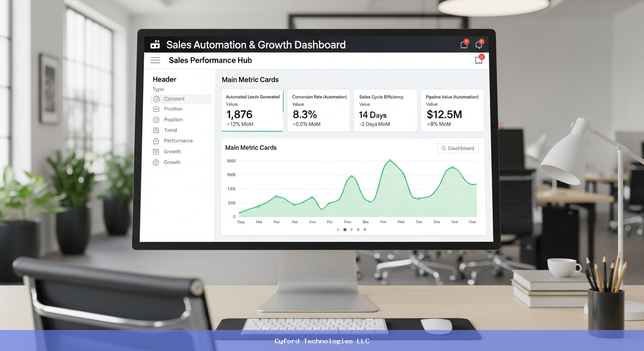The height and width of the screenshot is (351, 644).
Task: Click the $12.5M pipeline value
Action: (444, 114)
